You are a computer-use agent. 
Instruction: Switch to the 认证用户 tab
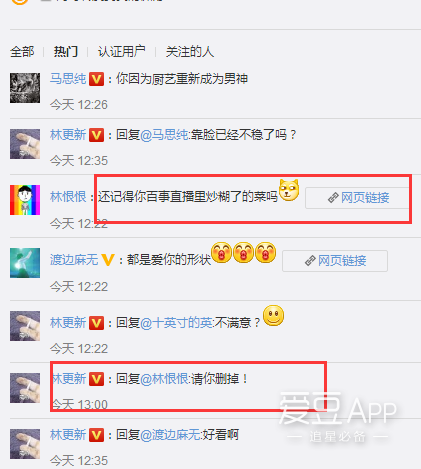pyautogui.click(x=122, y=52)
